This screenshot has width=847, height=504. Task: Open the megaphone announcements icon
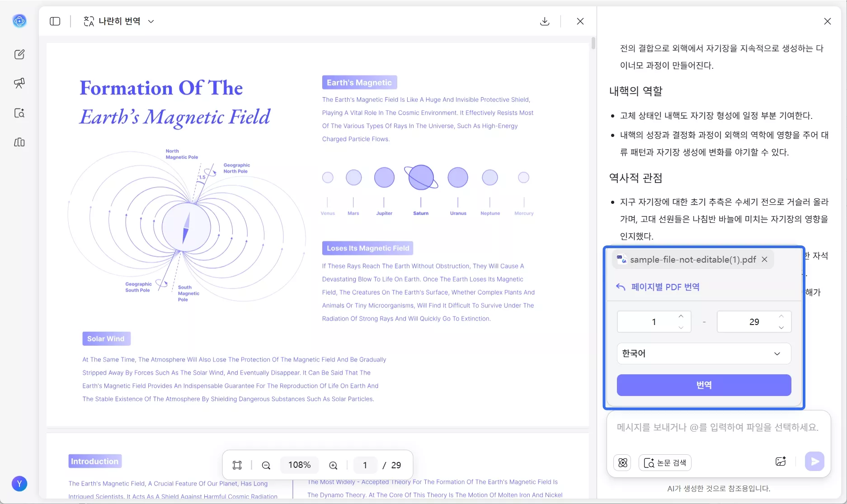tap(19, 83)
